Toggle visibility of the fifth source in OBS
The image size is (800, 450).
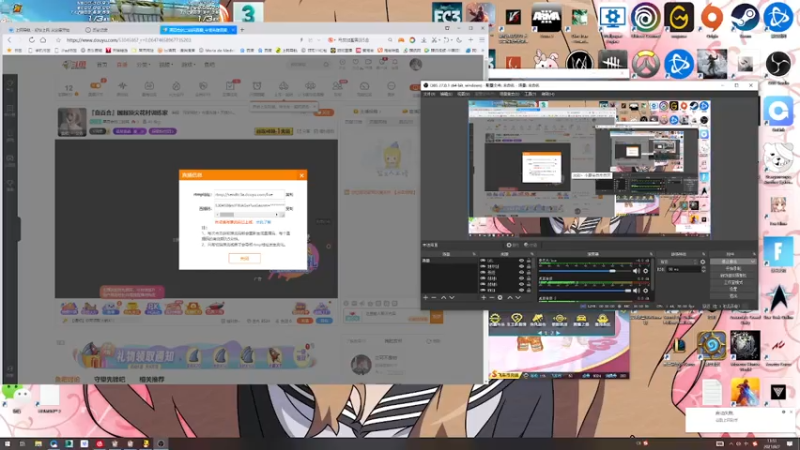pyautogui.click(x=521, y=284)
